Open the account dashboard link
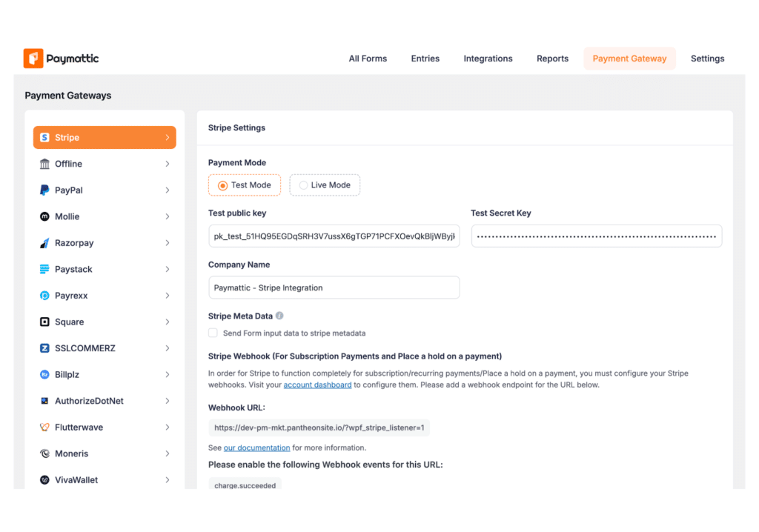The image size is (759, 532). (317, 385)
